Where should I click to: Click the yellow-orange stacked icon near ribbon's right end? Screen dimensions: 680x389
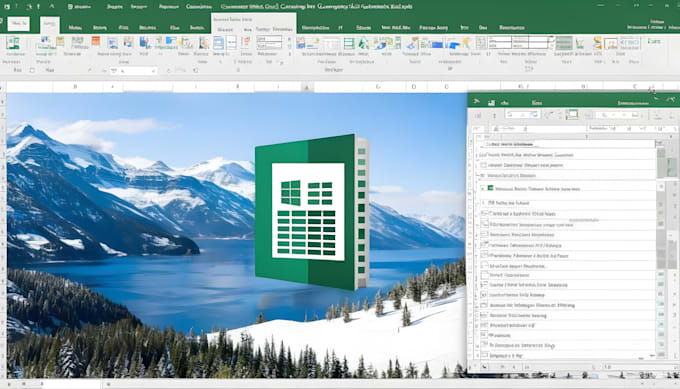click(x=598, y=42)
